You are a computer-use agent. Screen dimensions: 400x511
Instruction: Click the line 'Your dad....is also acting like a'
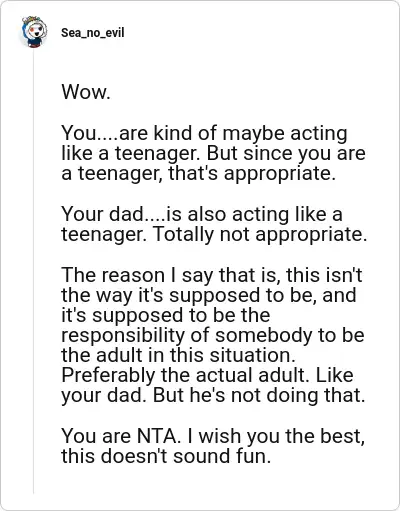pyautogui.click(x=202, y=214)
